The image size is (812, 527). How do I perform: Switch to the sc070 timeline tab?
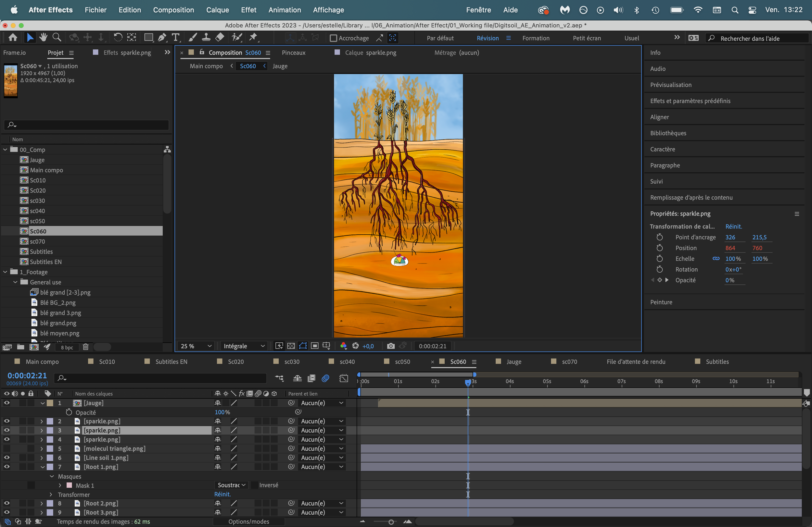point(569,362)
